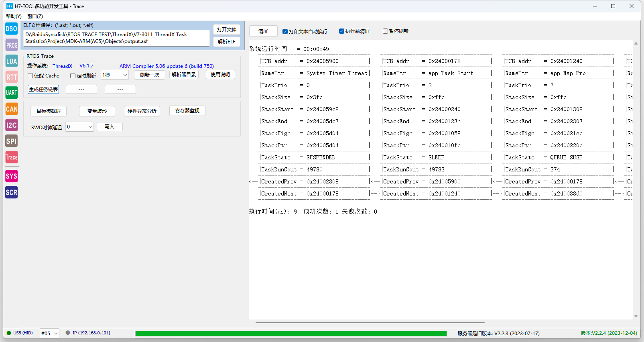Open the LUA scripting module
This screenshot has width=644, height=342.
tap(11, 61)
